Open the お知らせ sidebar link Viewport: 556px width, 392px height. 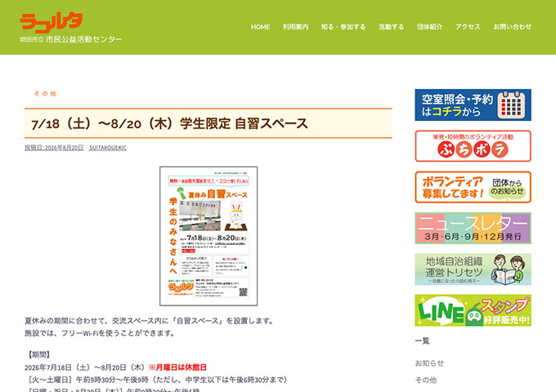[x=429, y=363]
